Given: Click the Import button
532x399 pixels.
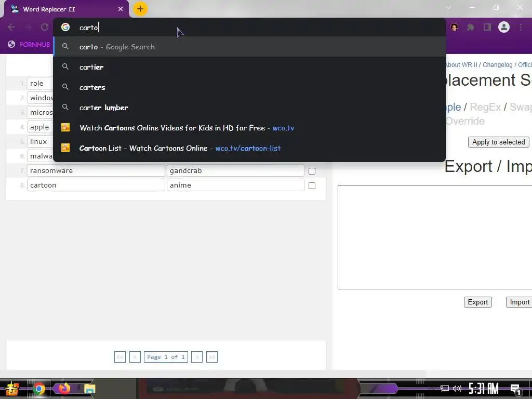Looking at the screenshot, I should (x=520, y=302).
